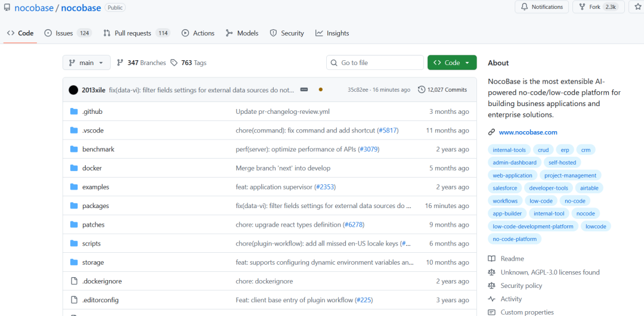Click the commit history clock icon
The height and width of the screenshot is (316, 644).
pos(422,89)
